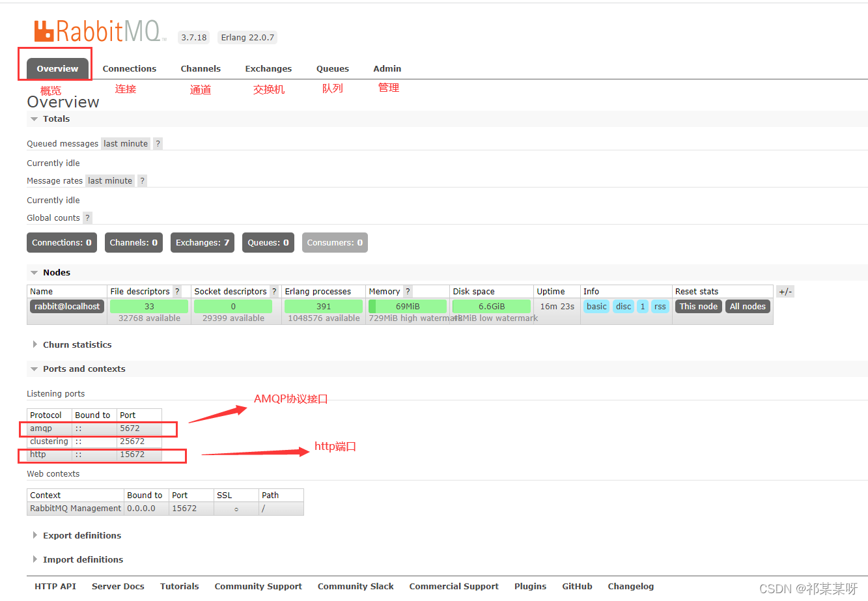
Task: Open the Changelog footer link
Action: (x=630, y=587)
